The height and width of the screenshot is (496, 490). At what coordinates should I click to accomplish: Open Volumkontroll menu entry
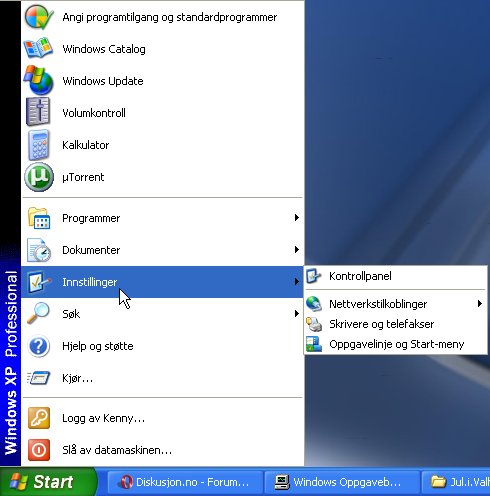[x=162, y=113]
